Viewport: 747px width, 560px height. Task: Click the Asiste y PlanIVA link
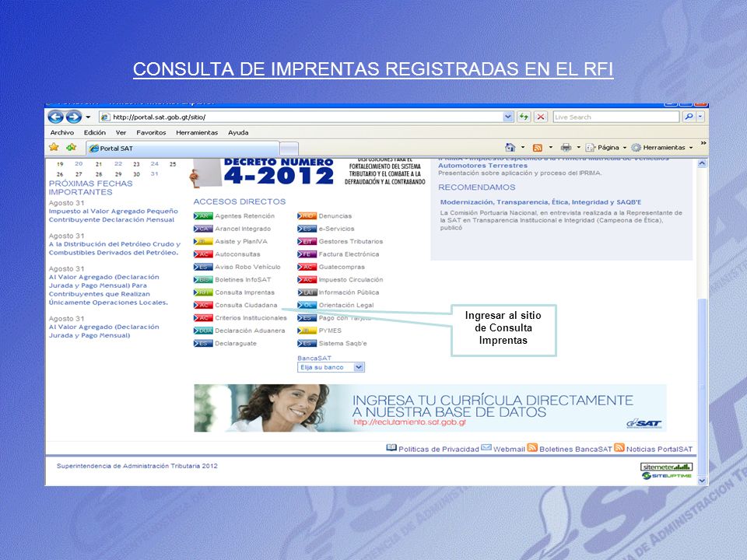[240, 241]
